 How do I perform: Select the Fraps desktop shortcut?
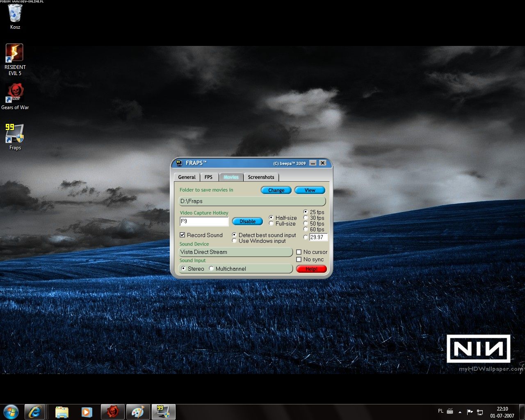15,137
